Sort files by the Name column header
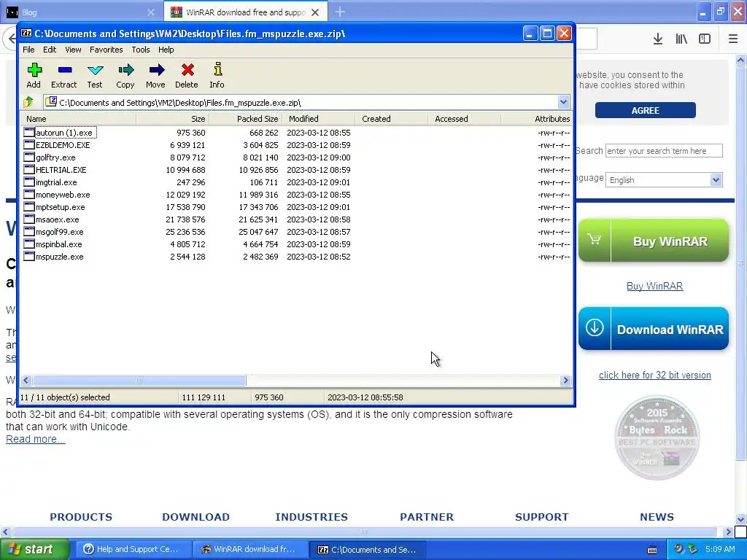Viewport: 747px width, 560px height. coord(78,119)
